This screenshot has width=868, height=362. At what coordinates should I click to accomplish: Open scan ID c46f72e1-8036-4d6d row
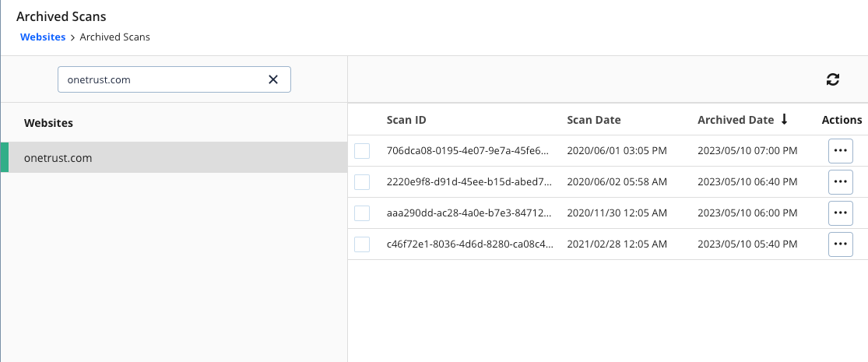469,244
